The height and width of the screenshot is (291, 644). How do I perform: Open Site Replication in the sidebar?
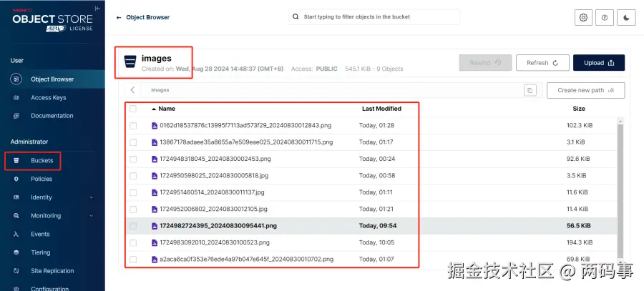[52, 271]
